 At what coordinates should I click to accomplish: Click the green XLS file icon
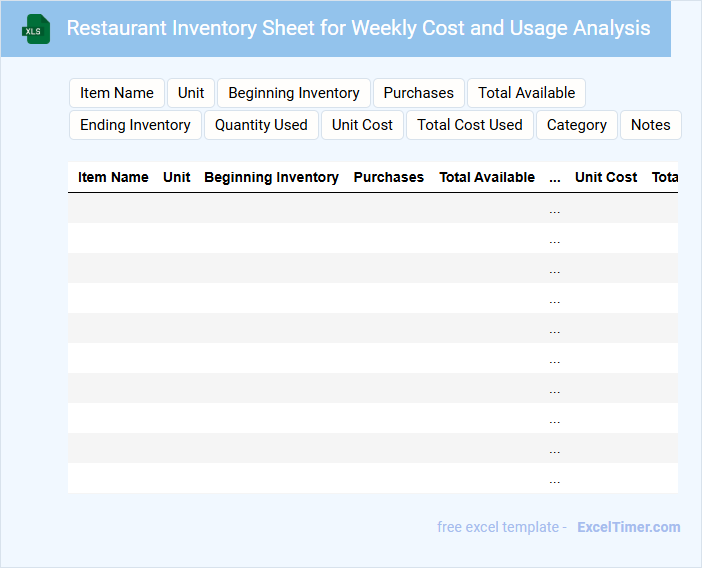tap(37, 29)
